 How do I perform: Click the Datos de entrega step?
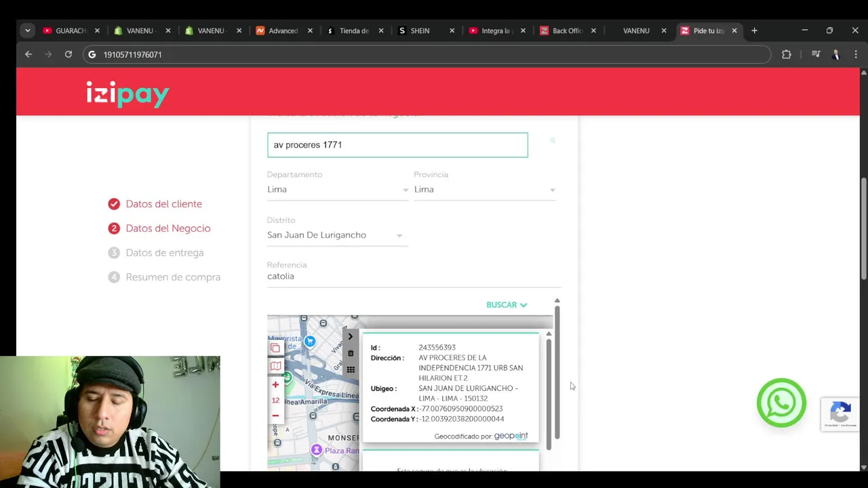tap(156, 253)
